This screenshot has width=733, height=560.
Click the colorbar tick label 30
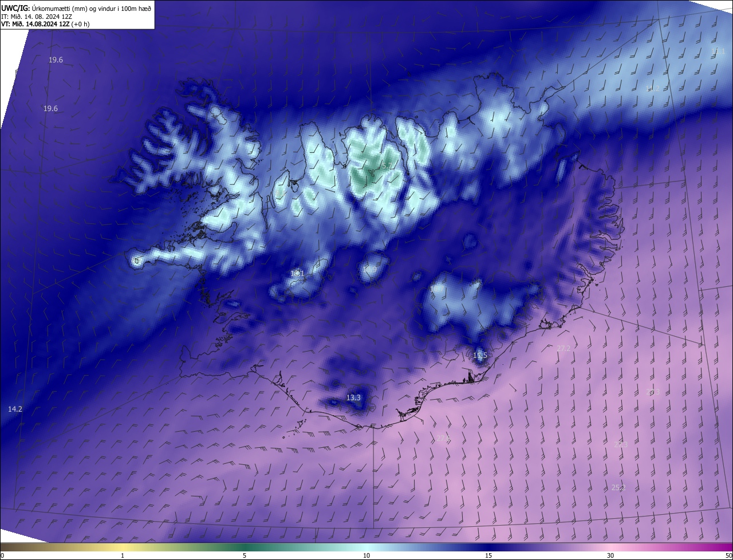[610, 555]
